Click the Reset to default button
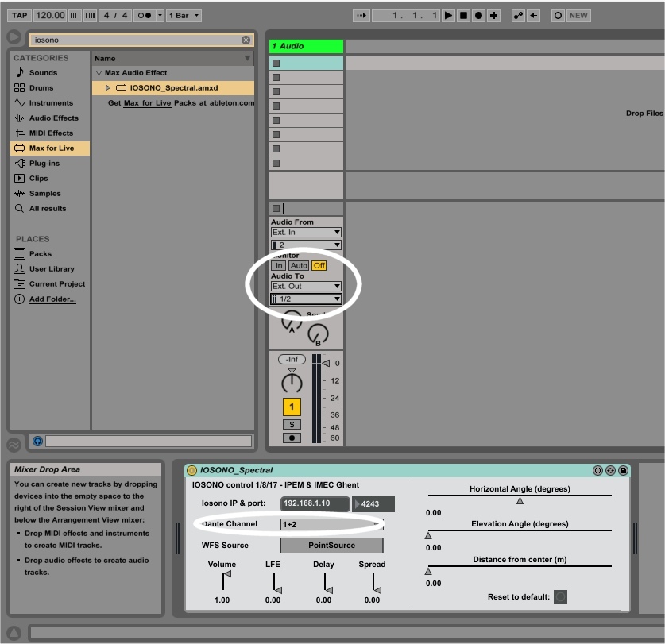Image resolution: width=665 pixels, height=644 pixels. pos(560,597)
